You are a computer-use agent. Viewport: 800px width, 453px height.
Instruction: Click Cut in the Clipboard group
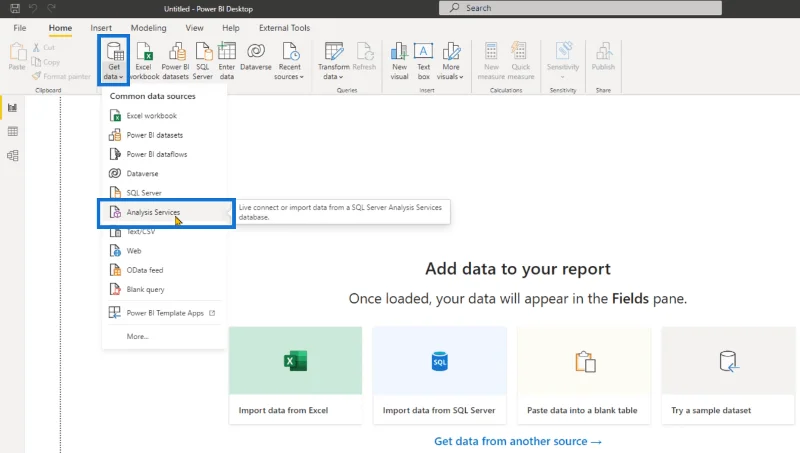44,47
